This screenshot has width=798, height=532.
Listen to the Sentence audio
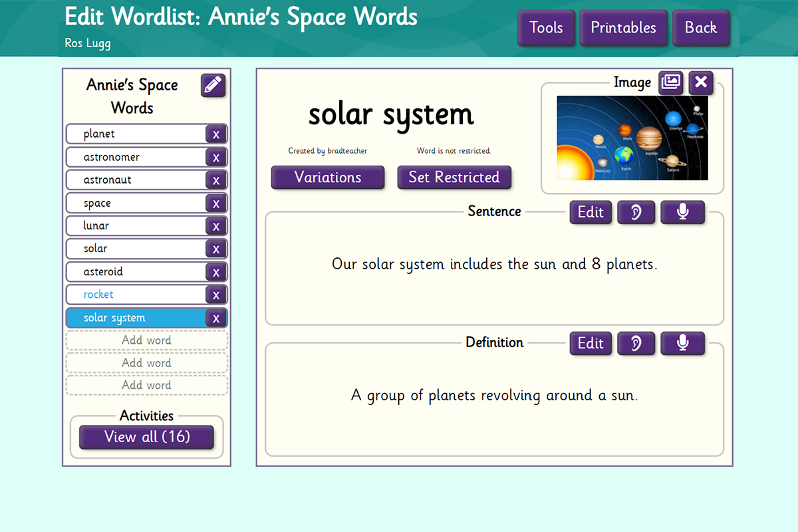[x=636, y=212]
